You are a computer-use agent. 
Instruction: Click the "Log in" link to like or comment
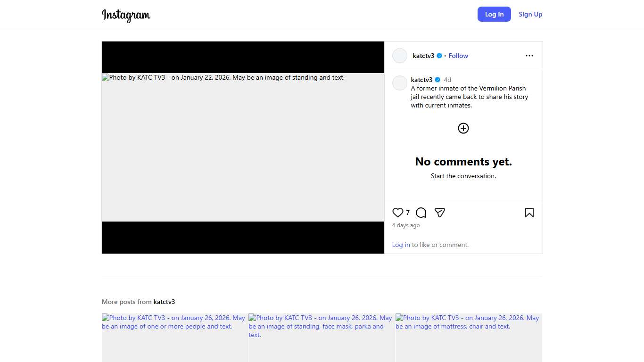401,245
